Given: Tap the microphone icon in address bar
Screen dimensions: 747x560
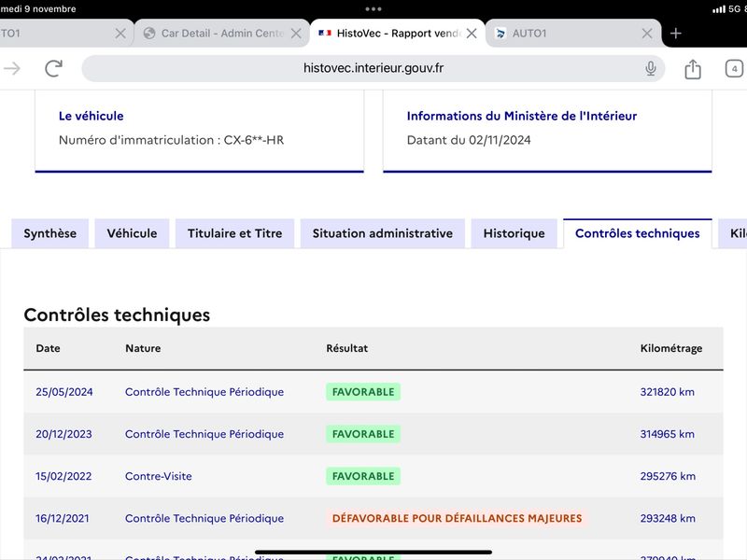Looking at the screenshot, I should pyautogui.click(x=650, y=68).
